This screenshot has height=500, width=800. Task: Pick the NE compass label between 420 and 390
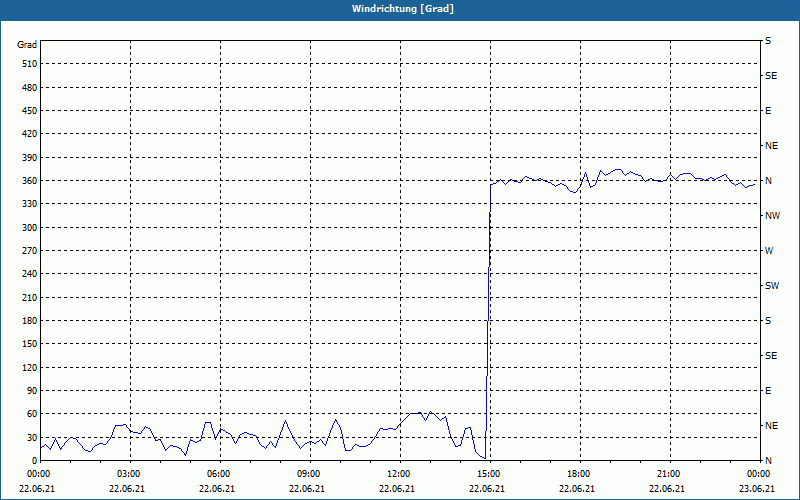(x=771, y=146)
